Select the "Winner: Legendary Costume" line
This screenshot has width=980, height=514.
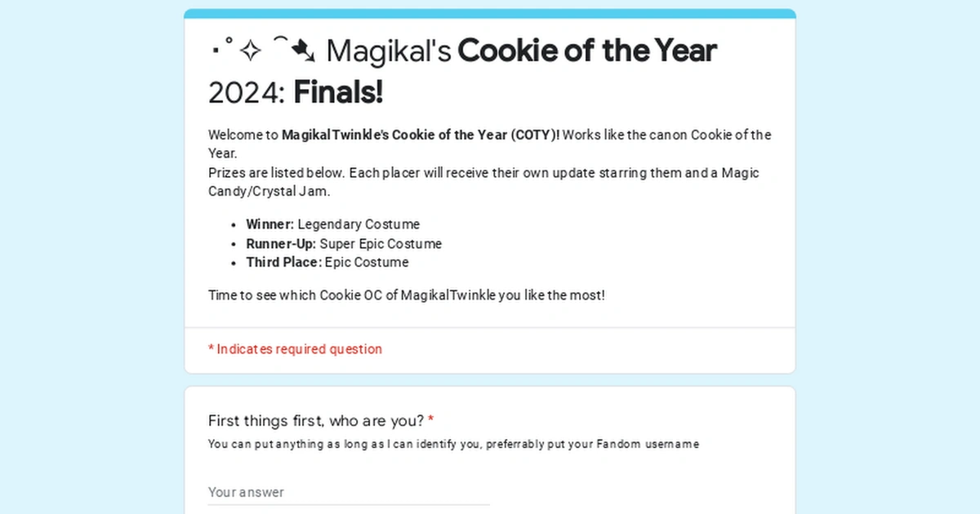[x=332, y=224]
